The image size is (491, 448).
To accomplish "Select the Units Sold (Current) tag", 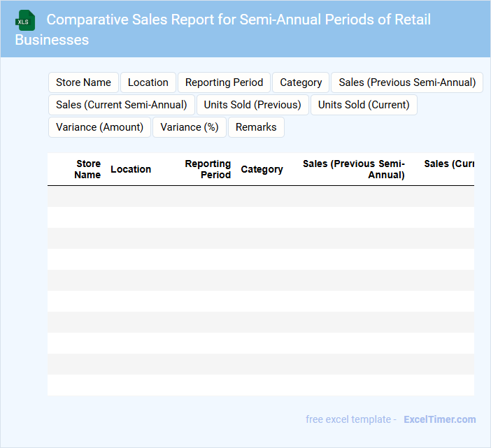I will 364,105.
